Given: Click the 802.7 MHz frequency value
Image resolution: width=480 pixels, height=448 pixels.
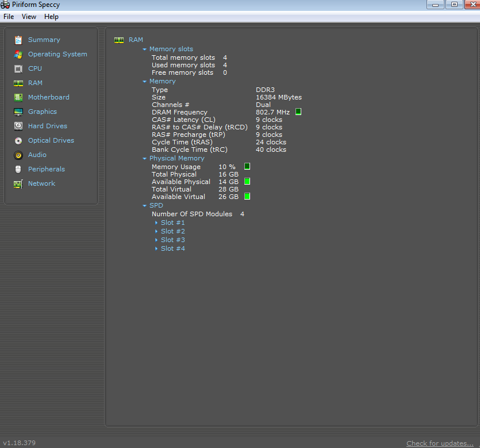Looking at the screenshot, I should tap(272, 112).
